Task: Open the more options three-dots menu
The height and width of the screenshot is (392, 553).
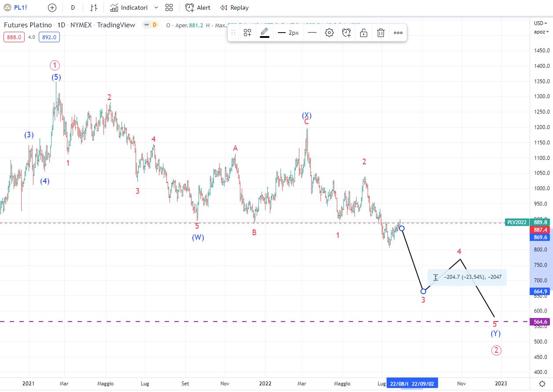Action: click(398, 33)
